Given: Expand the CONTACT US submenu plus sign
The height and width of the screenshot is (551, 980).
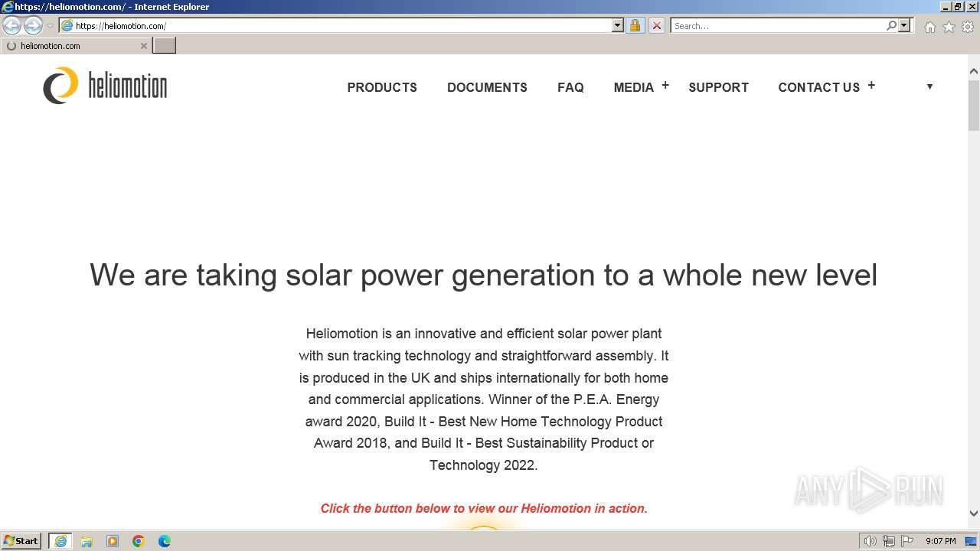Looking at the screenshot, I should pos(871,86).
